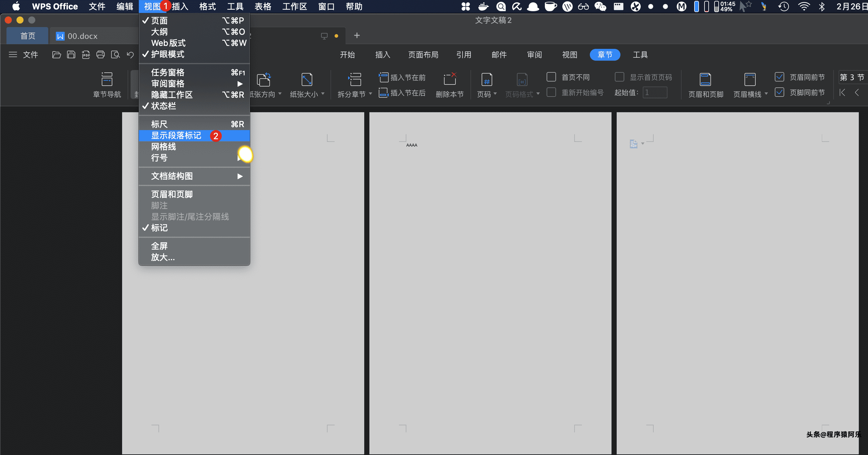The width and height of the screenshot is (868, 455).
Task: Select 网格线 in the view menu
Action: [x=194, y=147]
